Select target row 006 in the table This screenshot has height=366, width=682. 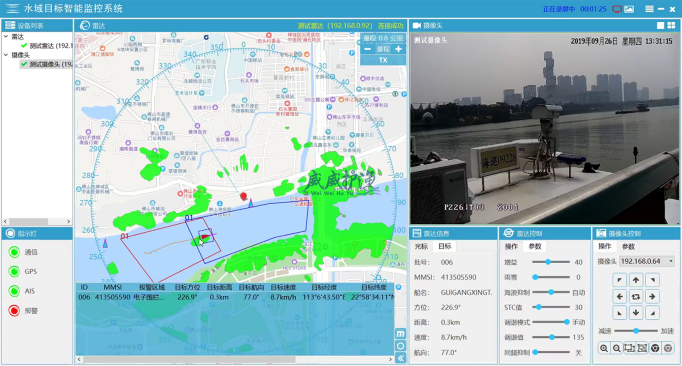[x=235, y=297]
